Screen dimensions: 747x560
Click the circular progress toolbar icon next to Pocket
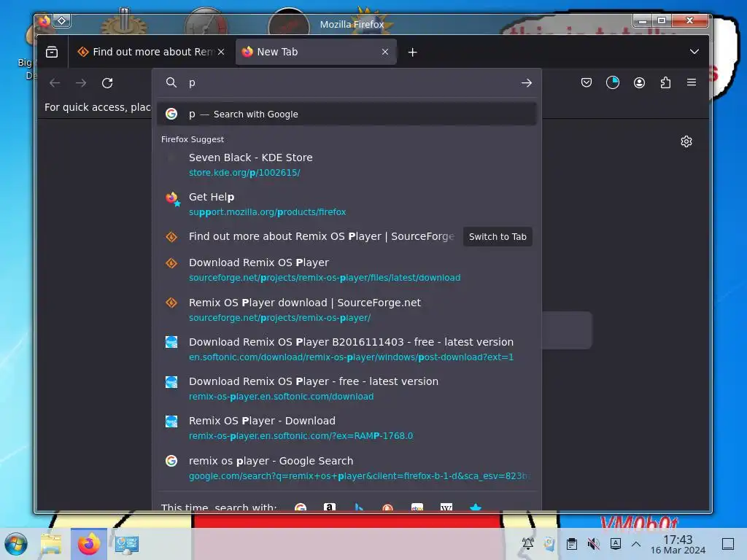[x=613, y=83]
